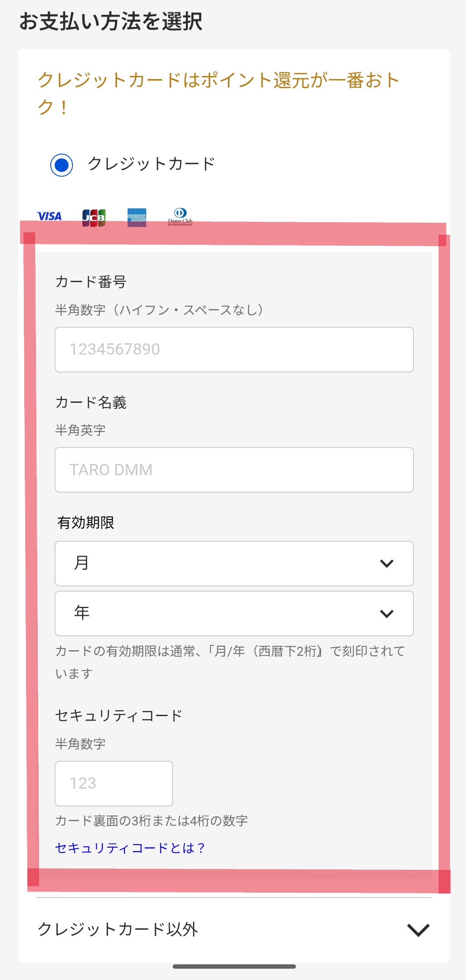Click the JCB card logo
The image size is (466, 980).
(x=94, y=217)
